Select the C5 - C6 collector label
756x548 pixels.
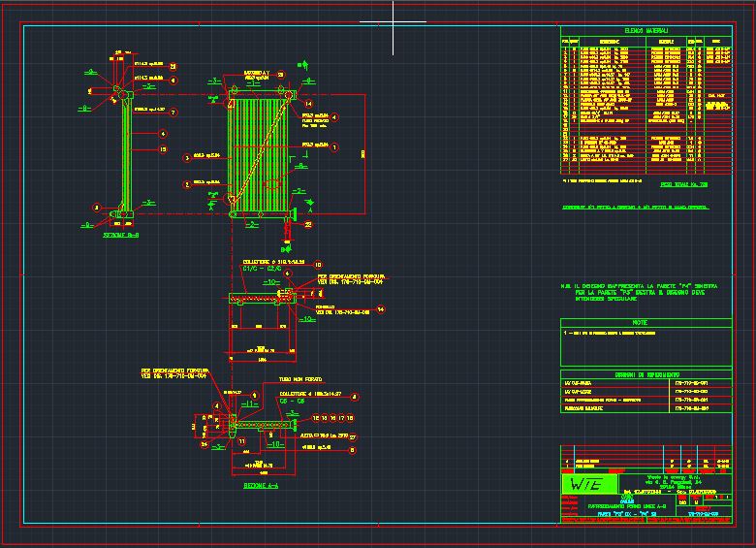(291, 400)
